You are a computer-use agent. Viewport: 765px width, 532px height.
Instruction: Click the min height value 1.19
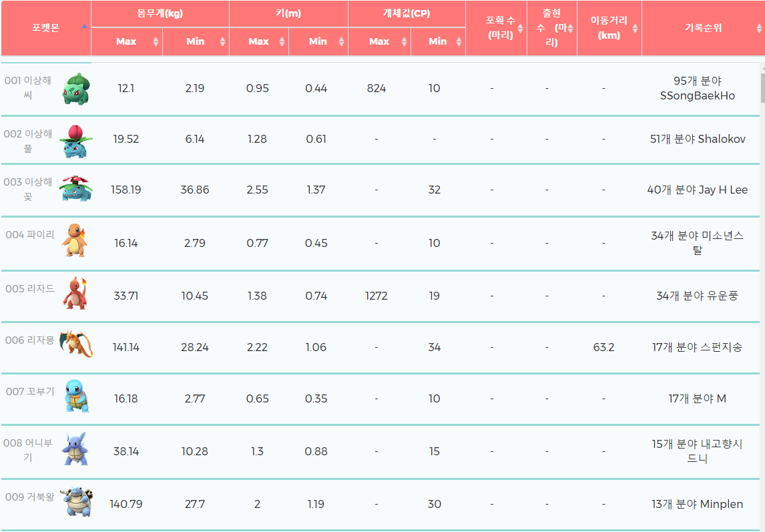tap(316, 504)
